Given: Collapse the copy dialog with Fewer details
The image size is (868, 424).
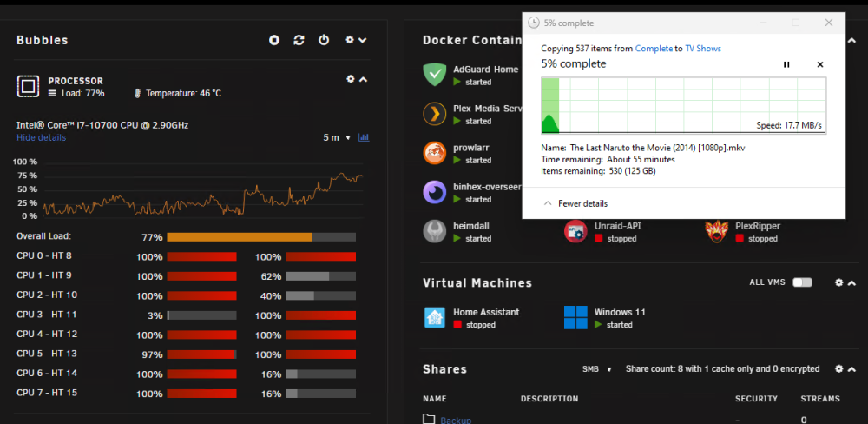Looking at the screenshot, I should (x=575, y=203).
